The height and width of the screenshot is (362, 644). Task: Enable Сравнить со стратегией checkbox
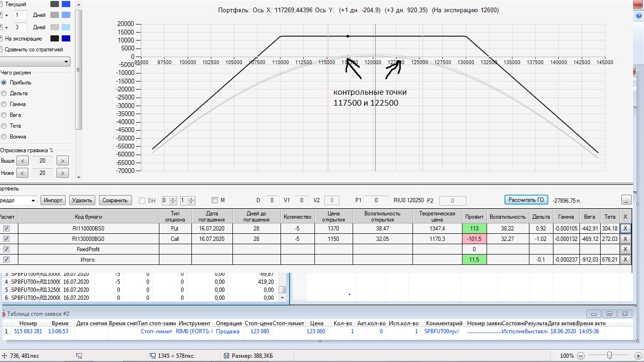1,49
